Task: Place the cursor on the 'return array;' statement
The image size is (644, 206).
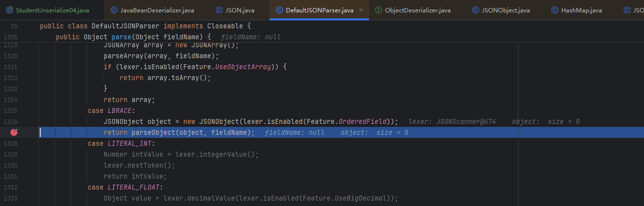Action: click(129, 100)
